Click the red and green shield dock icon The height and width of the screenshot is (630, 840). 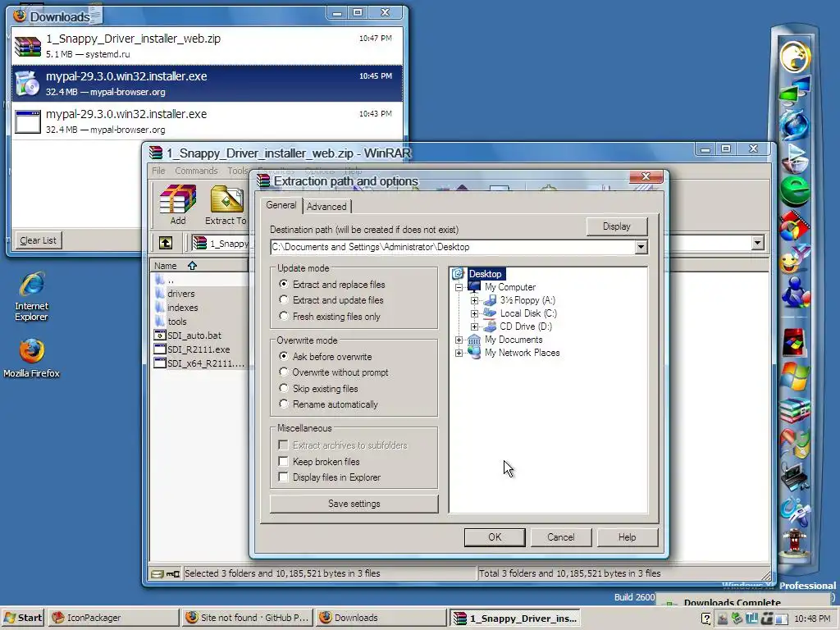point(795,444)
